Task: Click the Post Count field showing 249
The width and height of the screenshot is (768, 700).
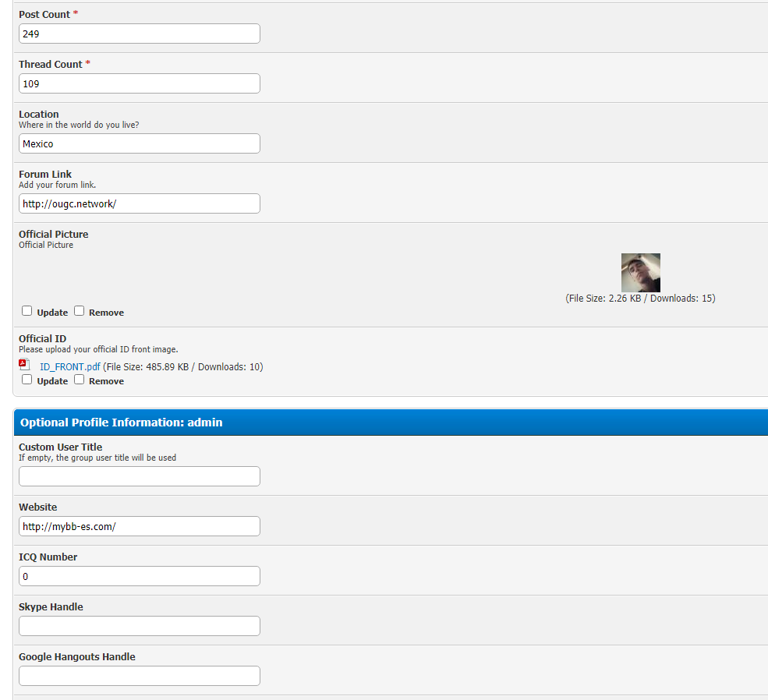Action: pyautogui.click(x=139, y=34)
